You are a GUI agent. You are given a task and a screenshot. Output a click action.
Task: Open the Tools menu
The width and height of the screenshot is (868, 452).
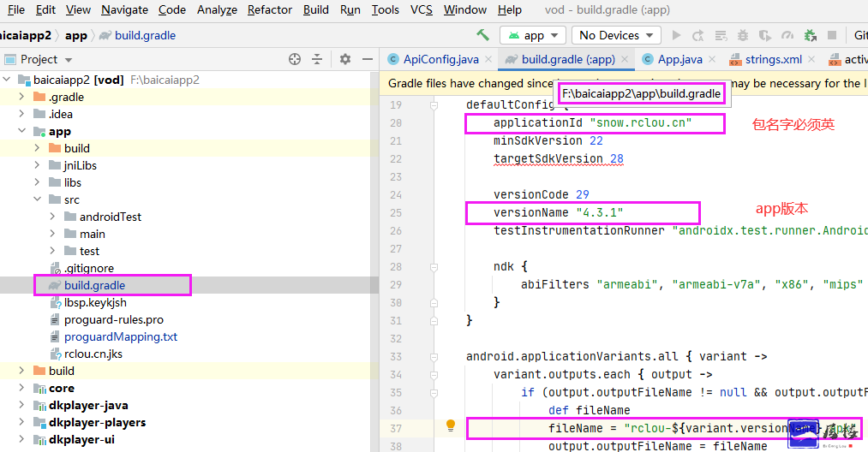(x=386, y=10)
